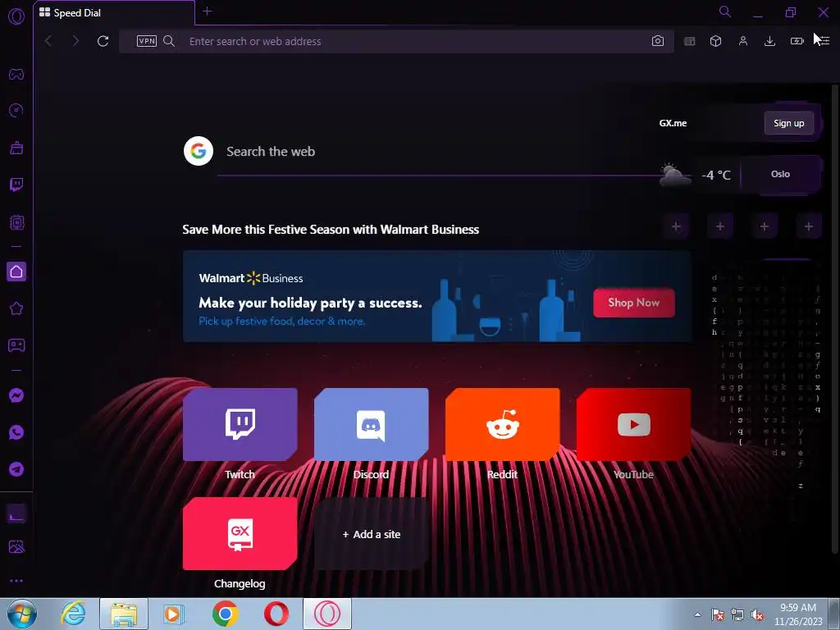Open the Discord speed dial tile
The height and width of the screenshot is (630, 840).
pos(372,424)
